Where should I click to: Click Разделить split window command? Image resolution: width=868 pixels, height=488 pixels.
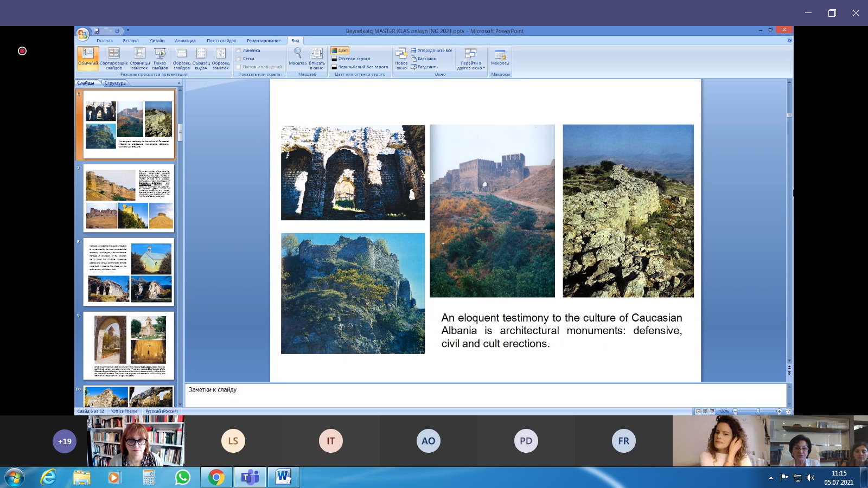pos(424,67)
